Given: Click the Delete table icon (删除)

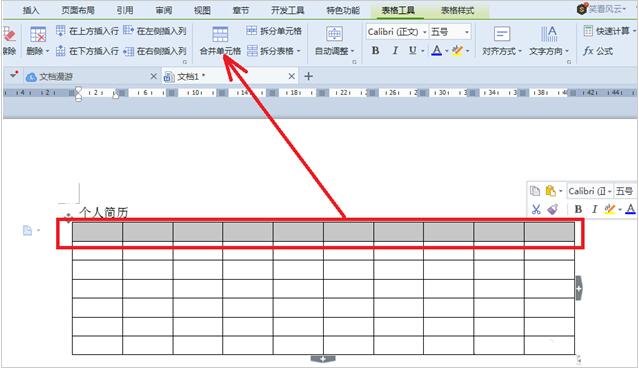Looking at the screenshot, I should coord(37,34).
